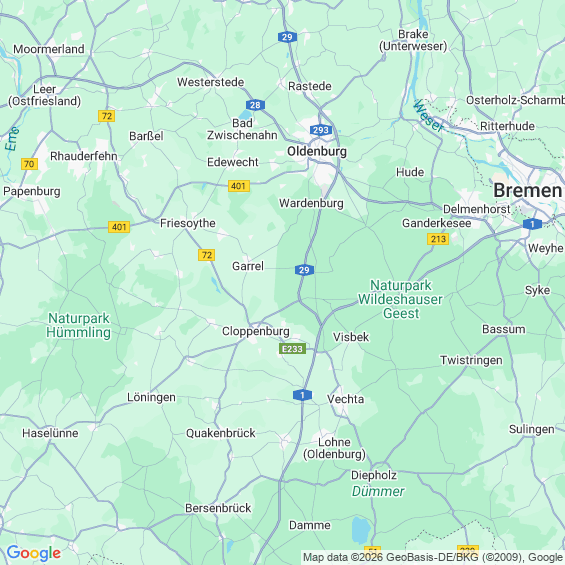Click the Google logo

[34, 553]
